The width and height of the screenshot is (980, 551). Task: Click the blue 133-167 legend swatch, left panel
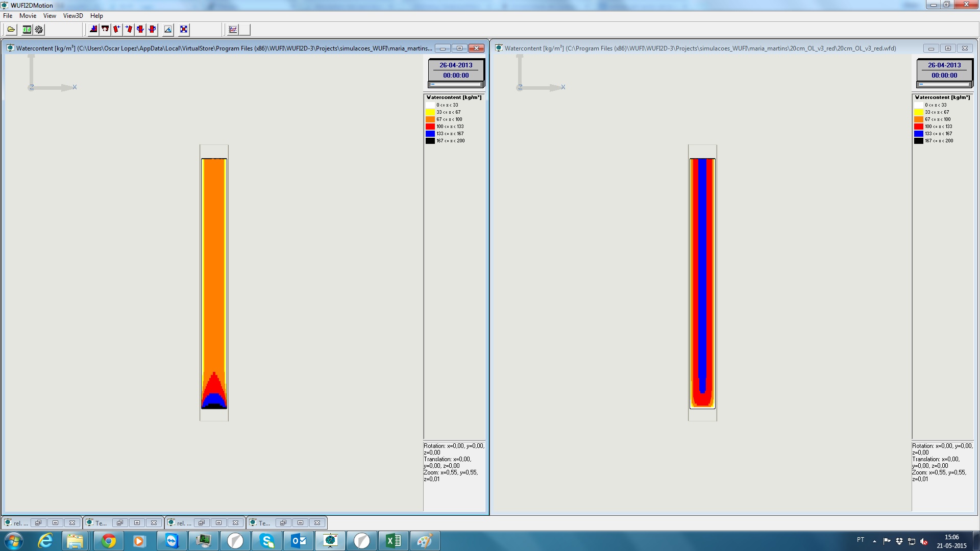430,134
